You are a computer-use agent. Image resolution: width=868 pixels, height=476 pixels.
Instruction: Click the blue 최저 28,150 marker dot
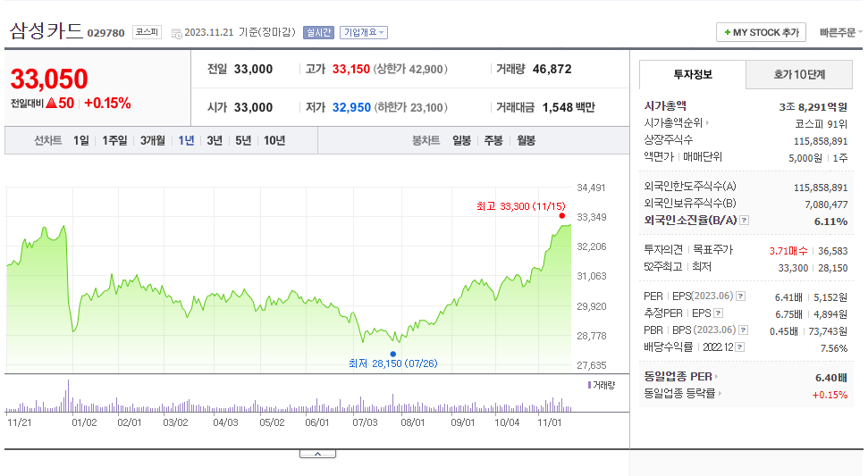click(x=393, y=354)
